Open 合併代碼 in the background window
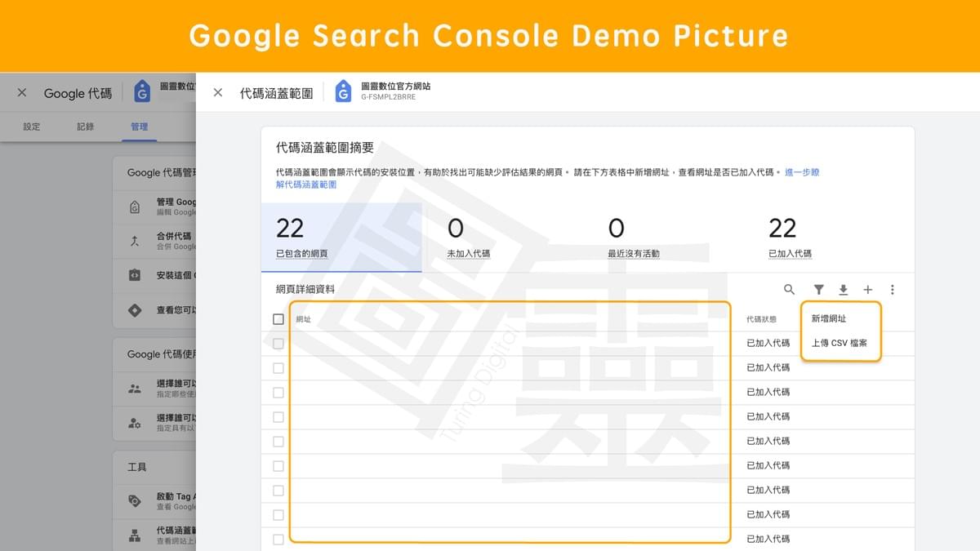980x551 pixels. click(x=174, y=236)
